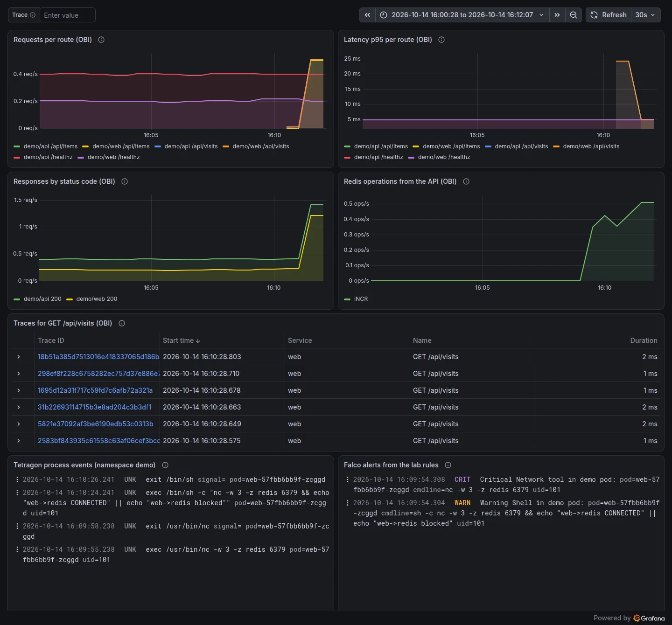Image resolution: width=672 pixels, height=625 pixels.
Task: Open log menu for Falco CRIT alert entry
Action: click(348, 479)
